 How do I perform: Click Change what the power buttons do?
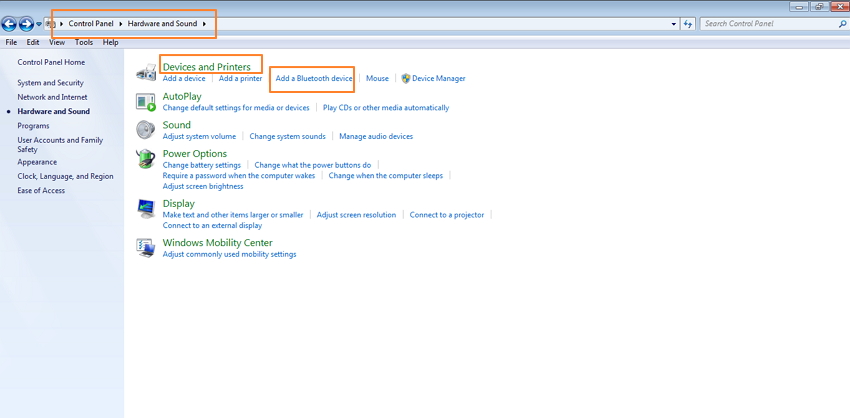pyautogui.click(x=312, y=165)
